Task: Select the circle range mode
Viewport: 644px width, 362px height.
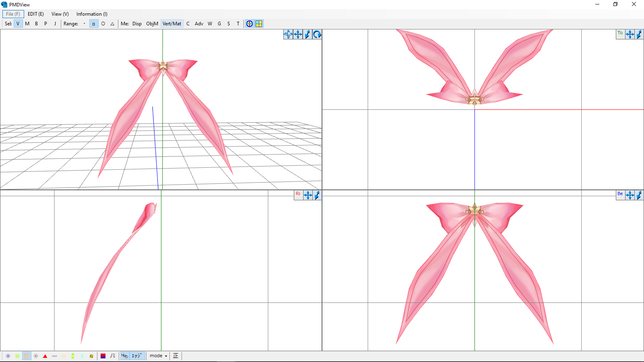Action: [103, 24]
